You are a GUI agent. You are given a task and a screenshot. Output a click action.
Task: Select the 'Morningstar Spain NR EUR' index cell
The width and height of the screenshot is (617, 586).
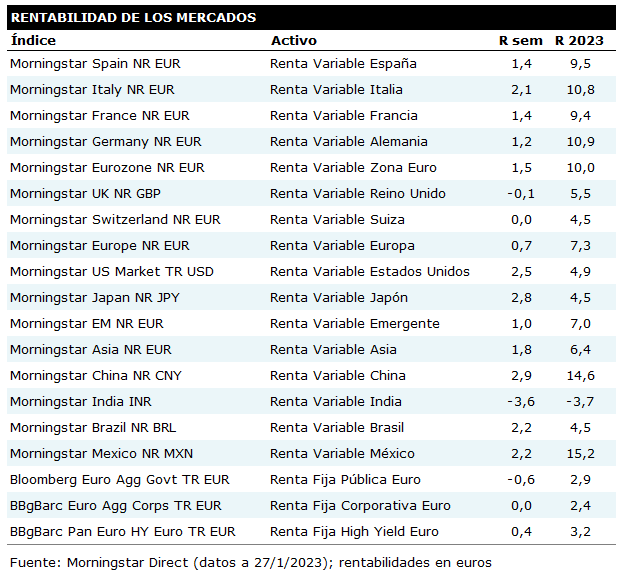point(94,63)
